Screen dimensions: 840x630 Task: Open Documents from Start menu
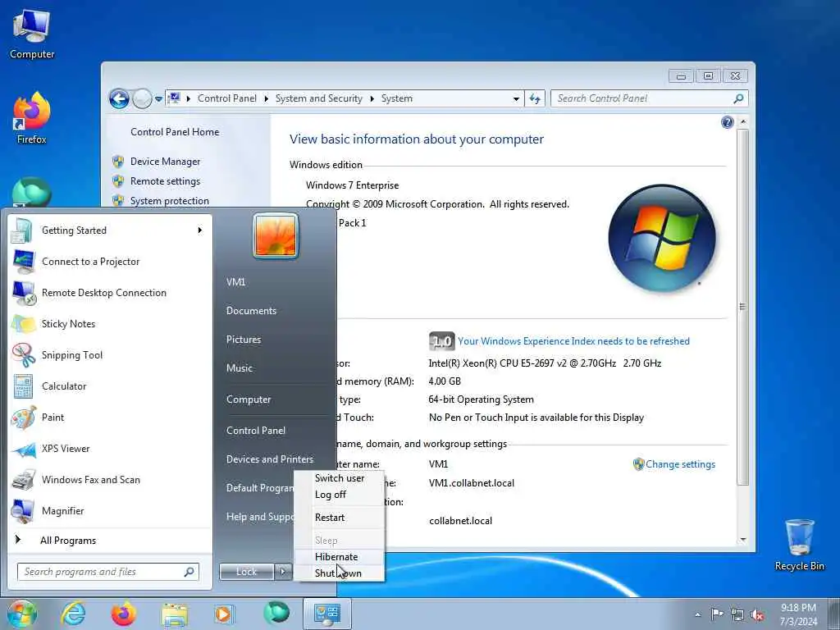tap(251, 311)
